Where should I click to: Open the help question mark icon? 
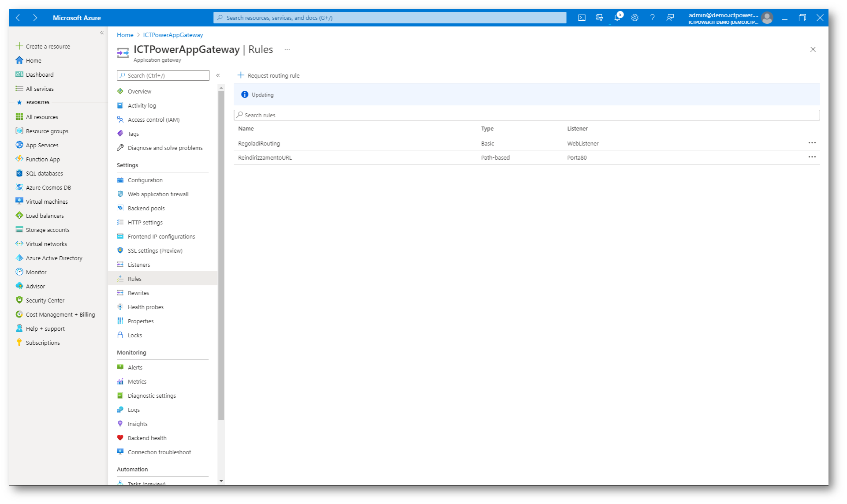(x=652, y=18)
